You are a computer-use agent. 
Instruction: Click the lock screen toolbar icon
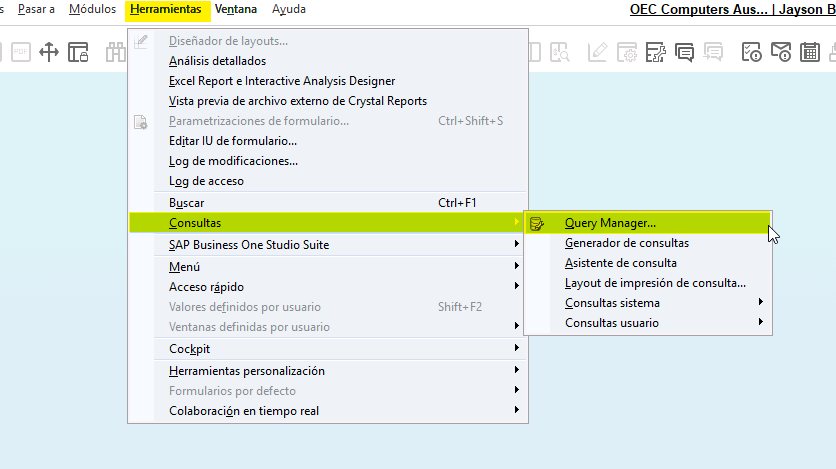pyautogui.click(x=78, y=52)
